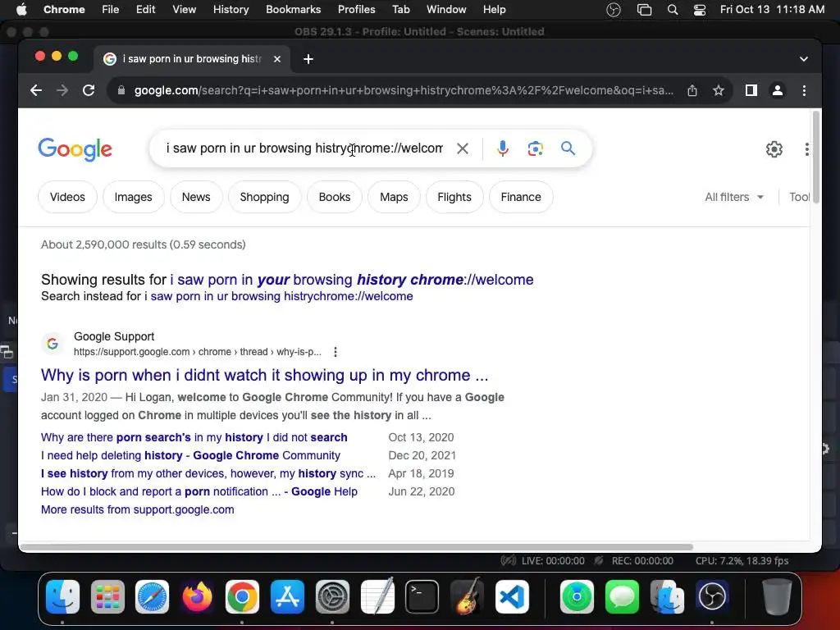Close the 'i saw porn' tab

point(277,59)
